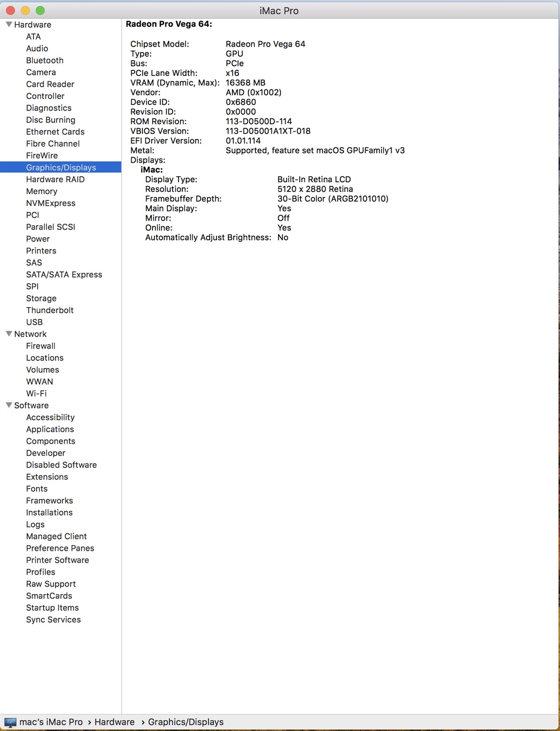Collapse the Software section triangle
Image resolution: width=560 pixels, height=731 pixels.
click(9, 405)
